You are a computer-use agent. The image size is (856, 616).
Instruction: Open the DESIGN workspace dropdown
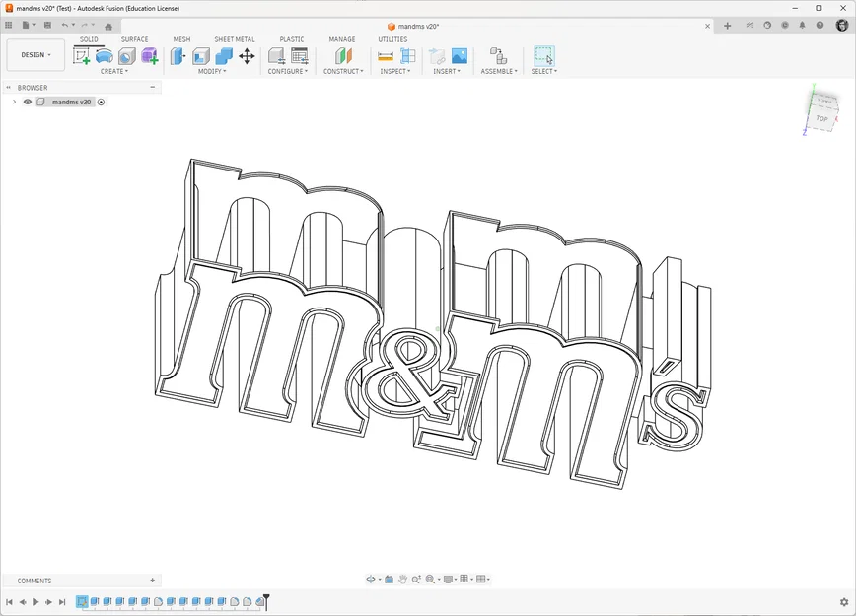pos(36,55)
